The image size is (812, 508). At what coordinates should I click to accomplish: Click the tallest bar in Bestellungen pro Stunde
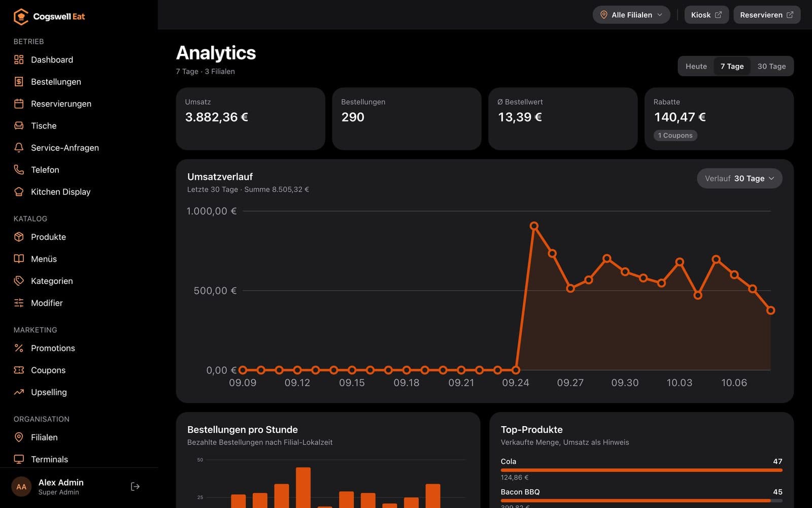coord(303,488)
